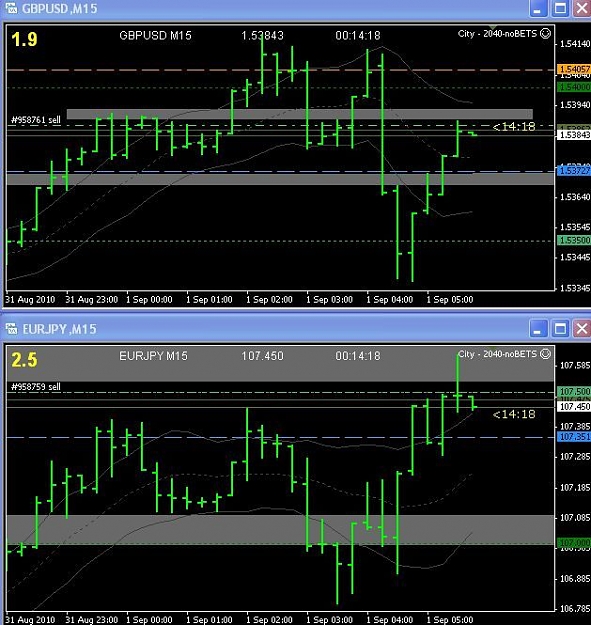Image resolution: width=591 pixels, height=625 pixels.
Task: Click the white 1.53843 current price label
Action: point(574,135)
